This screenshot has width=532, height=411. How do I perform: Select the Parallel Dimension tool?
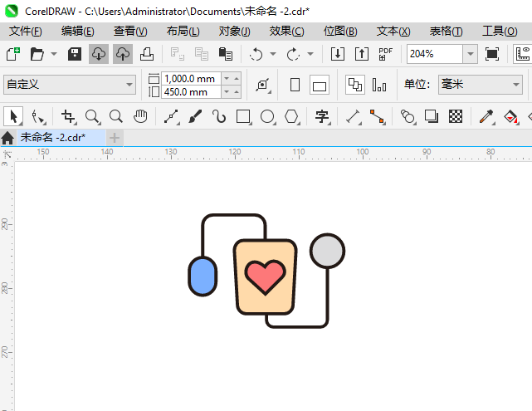(354, 116)
